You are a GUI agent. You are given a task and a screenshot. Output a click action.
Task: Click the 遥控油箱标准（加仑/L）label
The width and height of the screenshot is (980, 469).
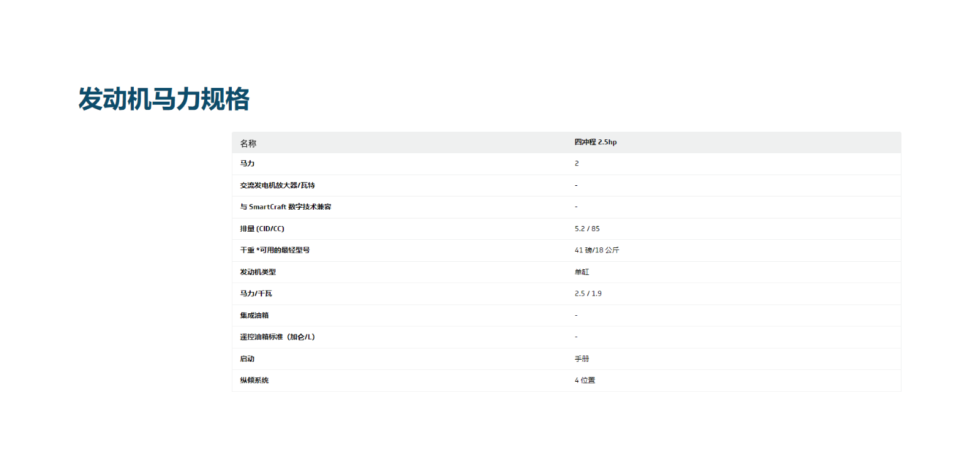[277, 337]
